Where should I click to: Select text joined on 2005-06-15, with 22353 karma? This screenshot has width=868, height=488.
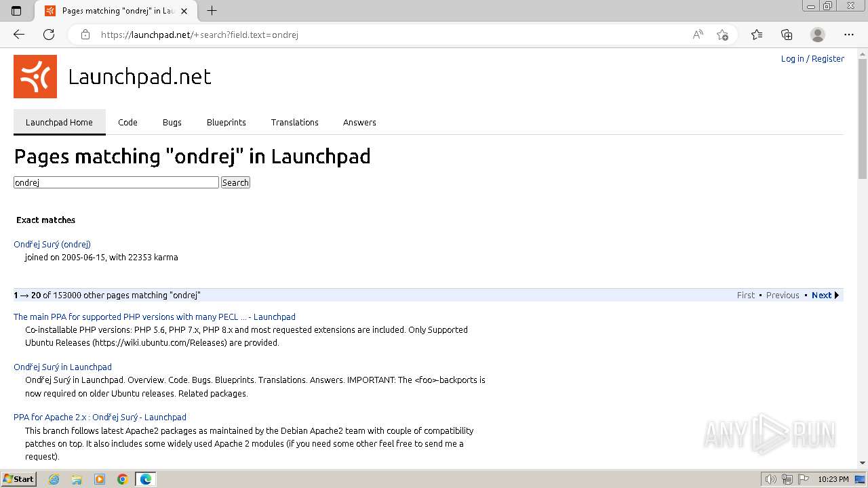click(x=101, y=258)
